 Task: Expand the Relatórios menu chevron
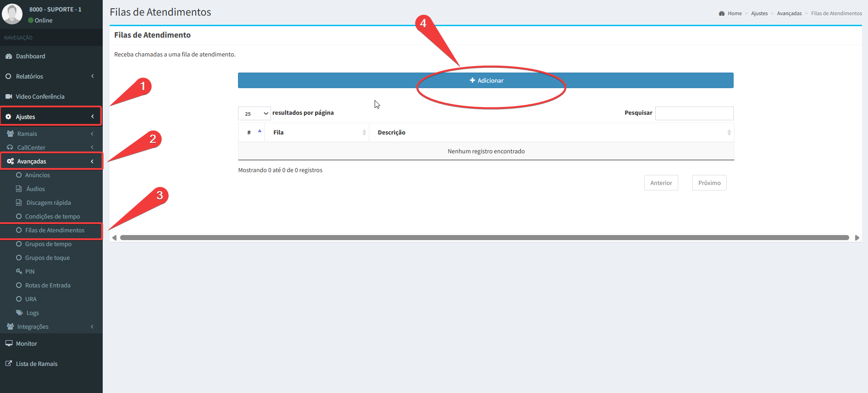pyautogui.click(x=93, y=76)
